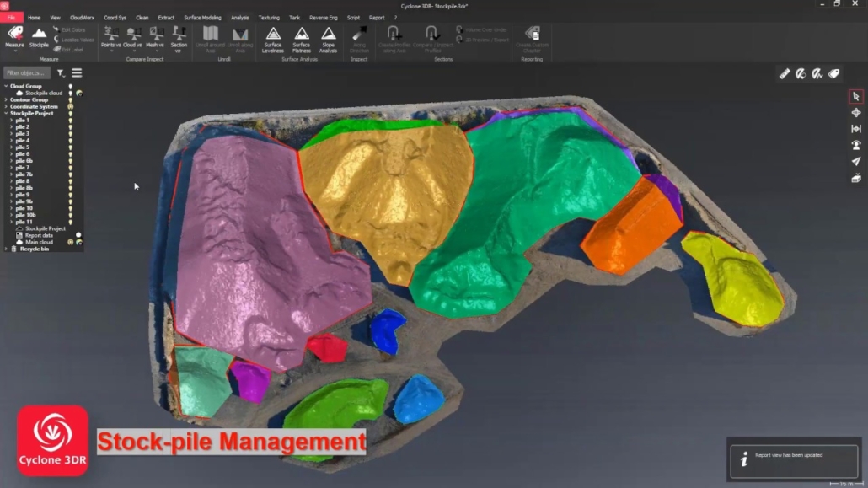Launch the Slope Analysis tool

point(330,38)
